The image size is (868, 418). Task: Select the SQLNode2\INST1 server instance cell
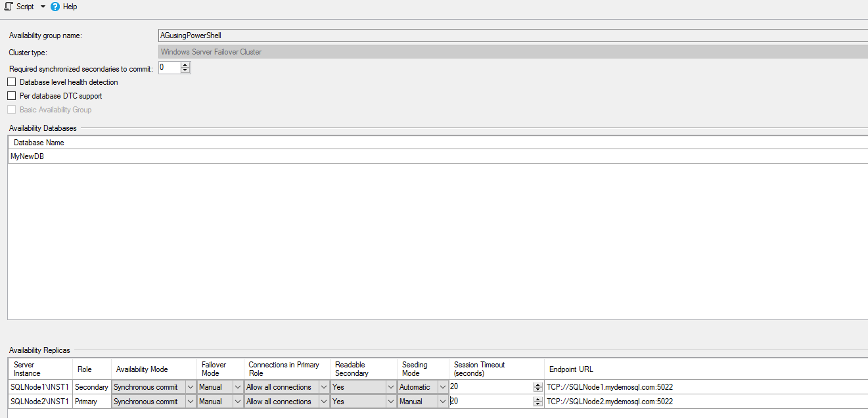click(39, 402)
